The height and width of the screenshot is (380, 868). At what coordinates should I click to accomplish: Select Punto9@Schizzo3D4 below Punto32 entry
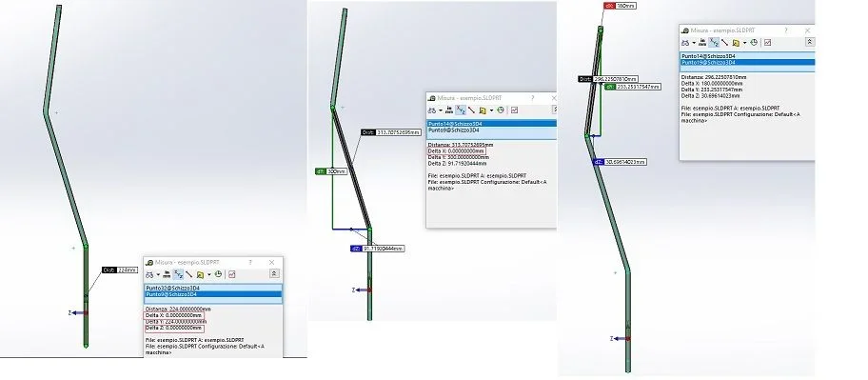[213, 294]
